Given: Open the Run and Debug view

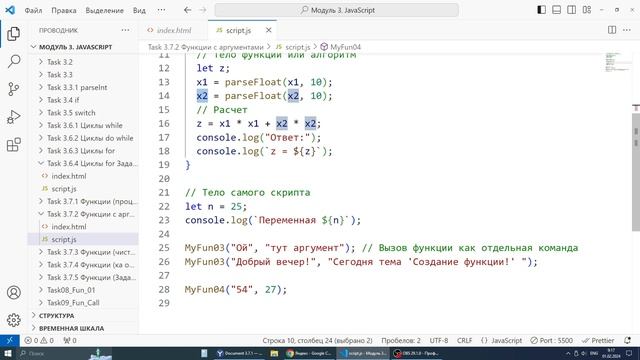Looking at the screenshot, I should 13,117.
